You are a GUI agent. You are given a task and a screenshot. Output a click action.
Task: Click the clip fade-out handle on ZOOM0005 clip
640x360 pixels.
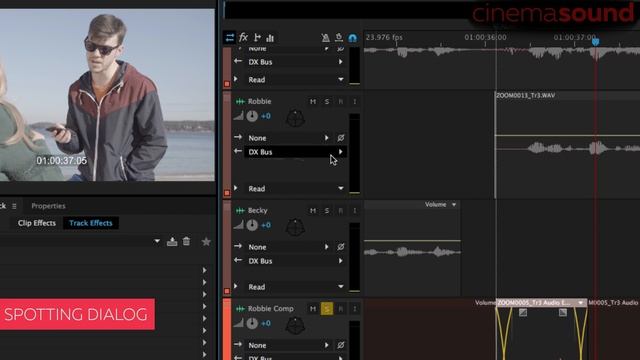pos(563,313)
